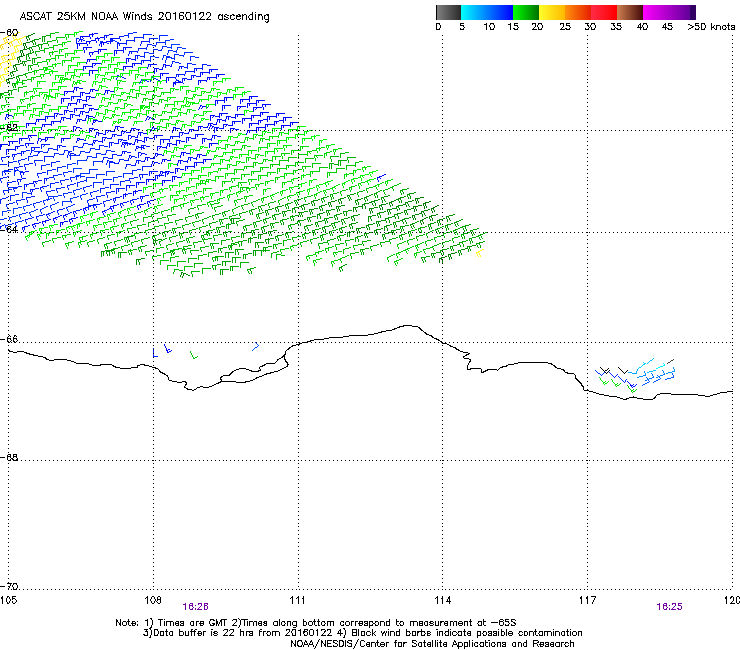Image resolution: width=740 pixels, height=650 pixels.
Task: Click the cyan-to-blue 5–15 knots legend gradient
Action: click(487, 12)
